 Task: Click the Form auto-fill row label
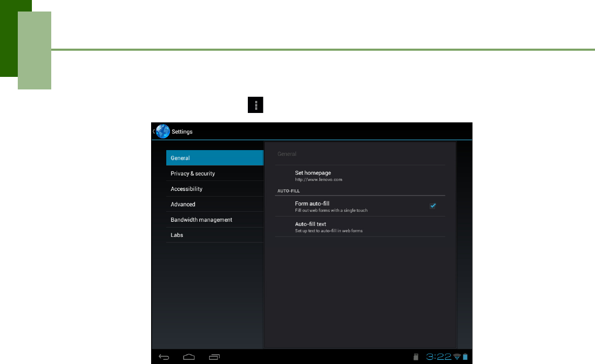click(x=312, y=203)
